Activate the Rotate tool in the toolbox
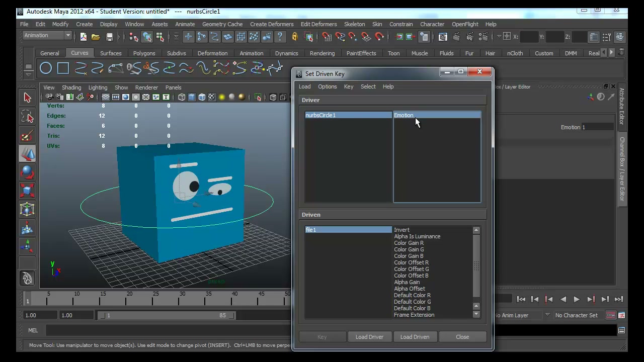 pyautogui.click(x=27, y=172)
